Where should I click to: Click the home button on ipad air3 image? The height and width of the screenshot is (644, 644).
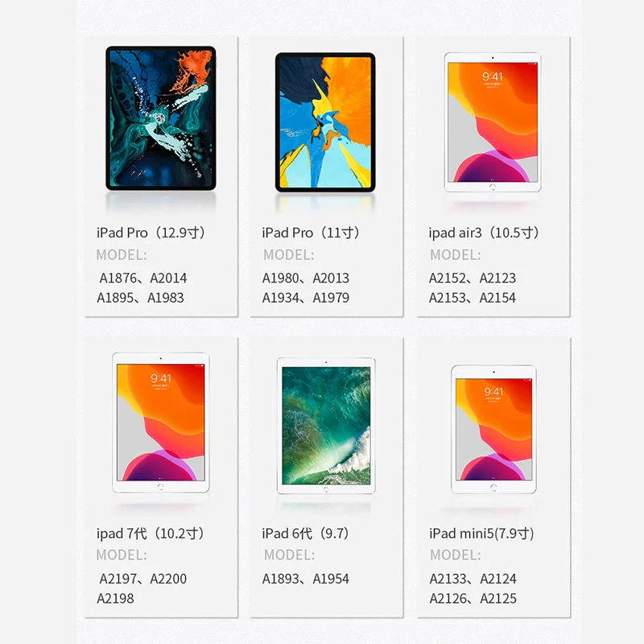pyautogui.click(x=493, y=187)
